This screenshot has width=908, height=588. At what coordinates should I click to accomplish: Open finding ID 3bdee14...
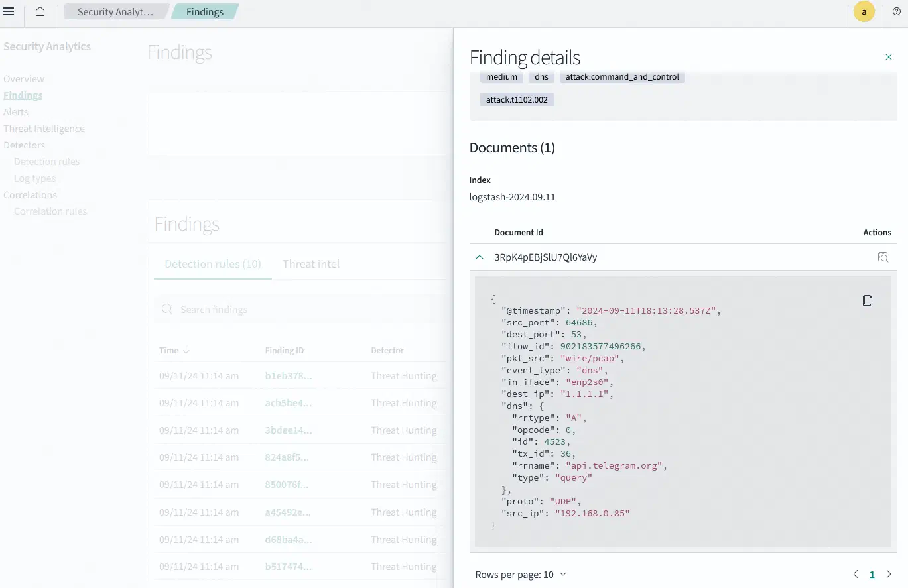click(289, 430)
